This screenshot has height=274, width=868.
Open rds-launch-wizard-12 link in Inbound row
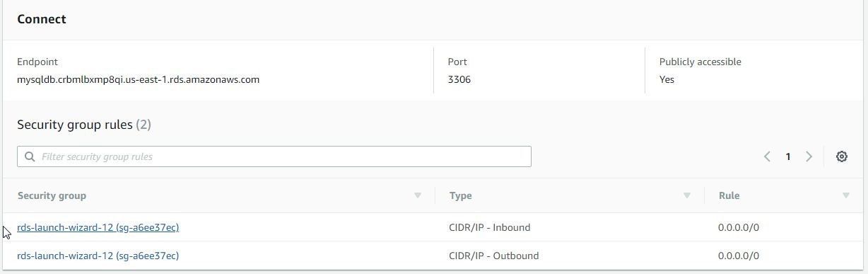(98, 227)
